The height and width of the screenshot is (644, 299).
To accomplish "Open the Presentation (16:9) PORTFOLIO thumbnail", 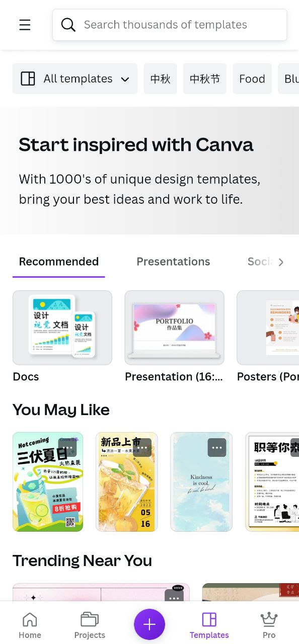I will (x=174, y=328).
